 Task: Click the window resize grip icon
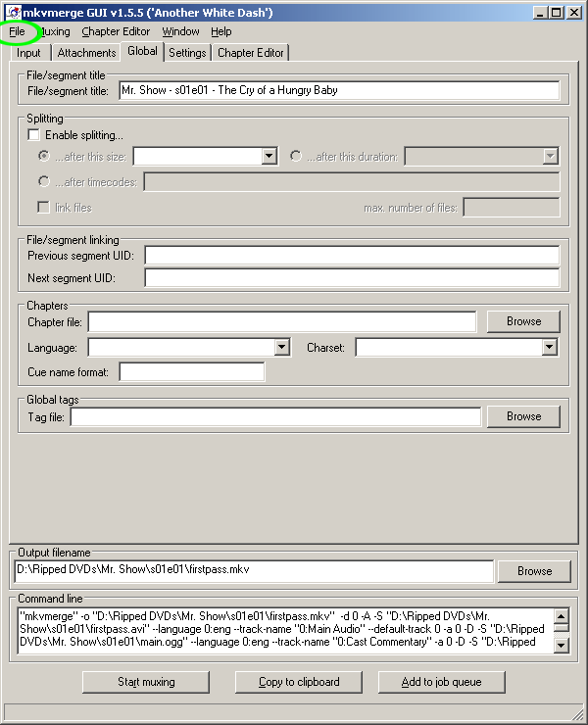pyautogui.click(x=578, y=712)
